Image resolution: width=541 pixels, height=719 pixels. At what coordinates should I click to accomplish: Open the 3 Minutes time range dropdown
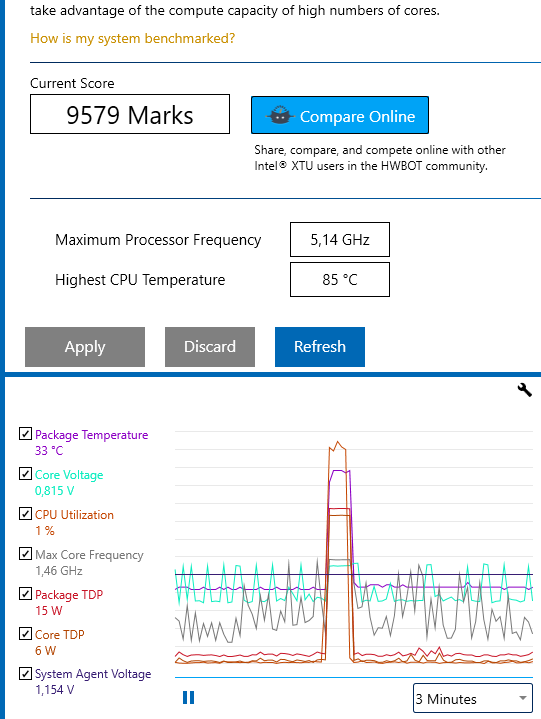coord(473,698)
